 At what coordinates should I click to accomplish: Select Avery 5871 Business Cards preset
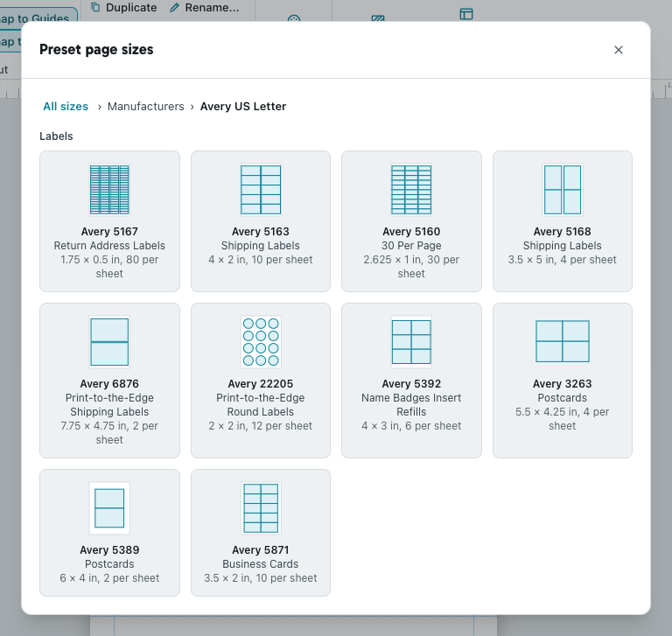click(261, 533)
